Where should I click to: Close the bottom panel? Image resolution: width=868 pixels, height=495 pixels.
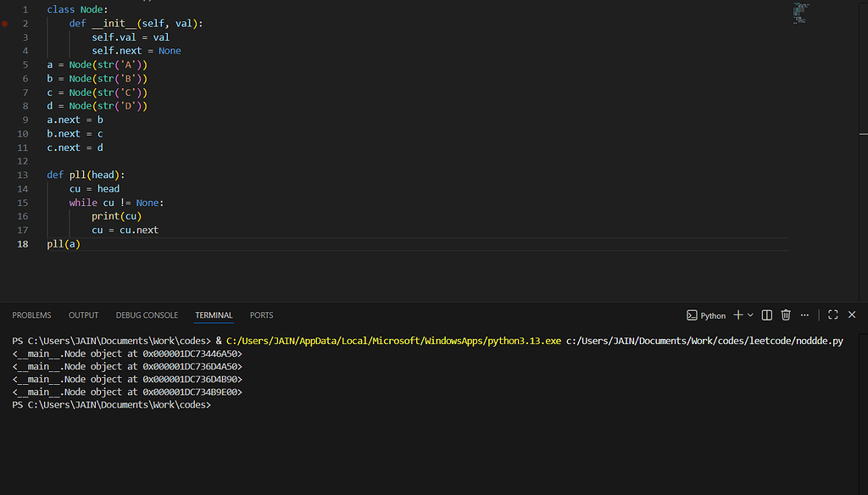pyautogui.click(x=852, y=314)
